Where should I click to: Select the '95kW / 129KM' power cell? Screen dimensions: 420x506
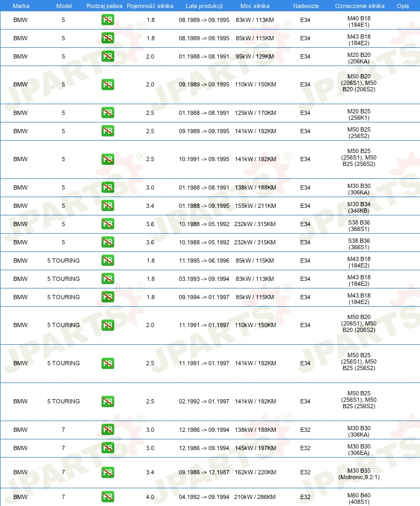[255, 56]
